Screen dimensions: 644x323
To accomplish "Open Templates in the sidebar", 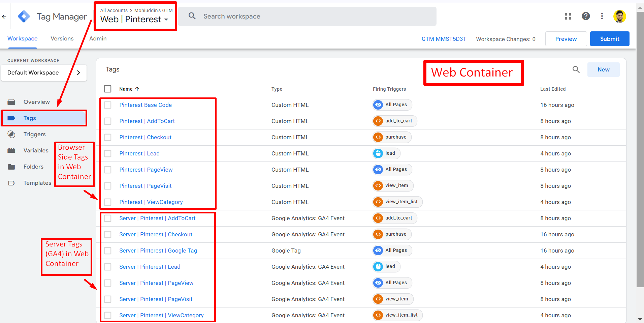I will [37, 183].
